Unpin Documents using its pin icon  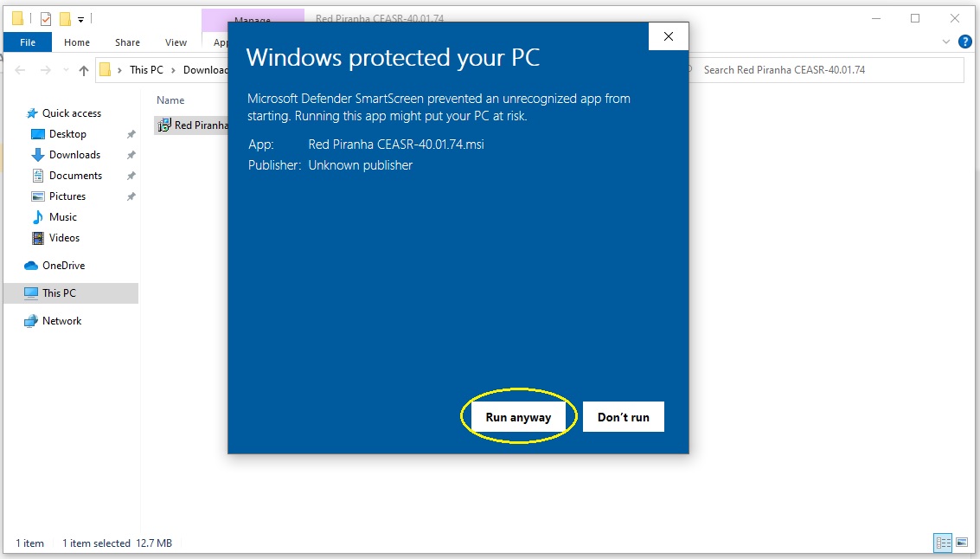[131, 177]
